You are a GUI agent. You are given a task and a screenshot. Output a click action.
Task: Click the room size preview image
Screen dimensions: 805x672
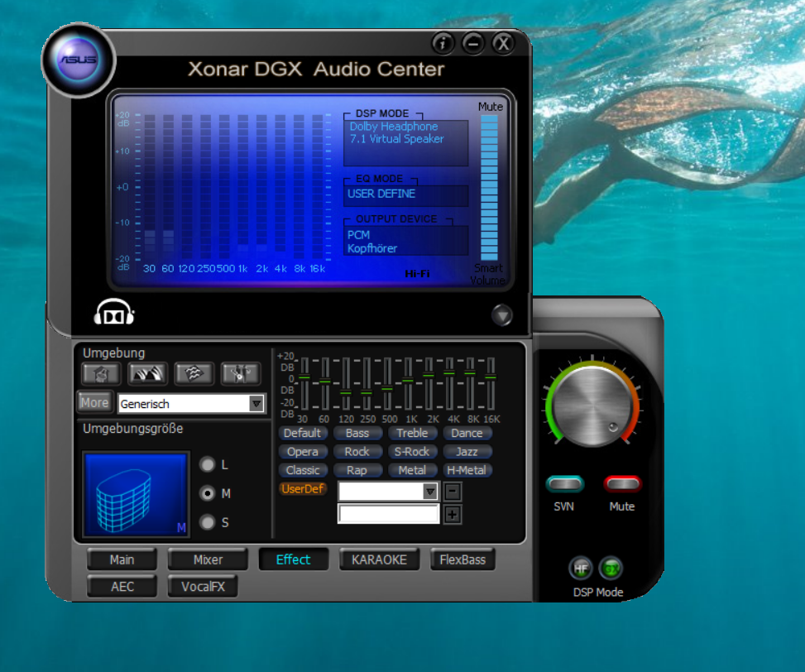[x=136, y=494]
